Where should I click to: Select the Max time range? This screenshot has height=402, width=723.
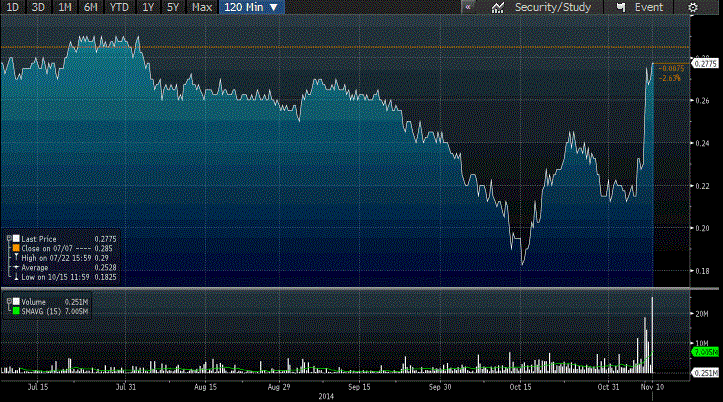pyautogui.click(x=201, y=7)
